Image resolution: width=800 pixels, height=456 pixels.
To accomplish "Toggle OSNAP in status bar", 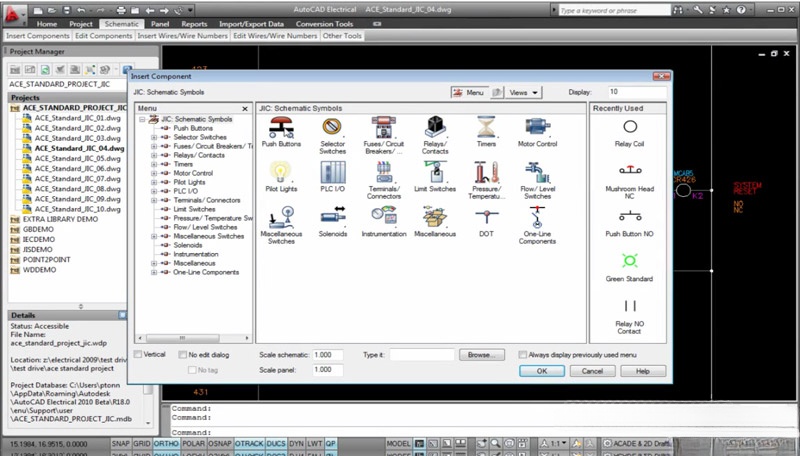I will [220, 444].
